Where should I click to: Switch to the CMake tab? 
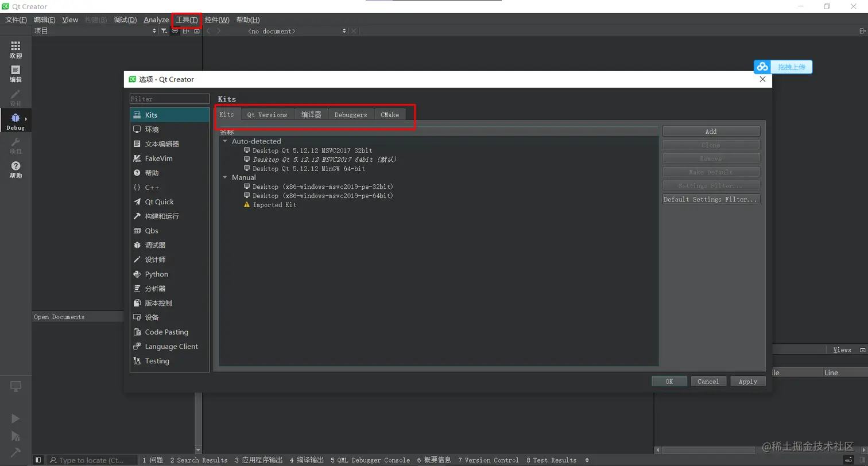(x=390, y=115)
